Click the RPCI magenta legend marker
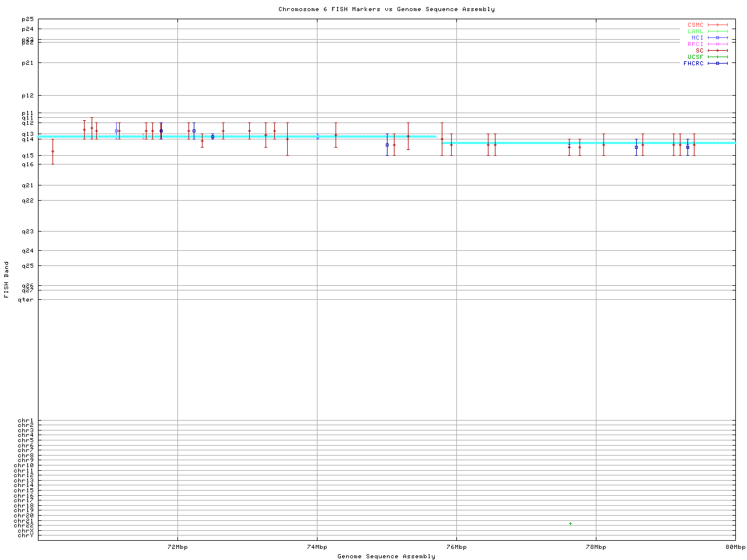 (x=717, y=44)
